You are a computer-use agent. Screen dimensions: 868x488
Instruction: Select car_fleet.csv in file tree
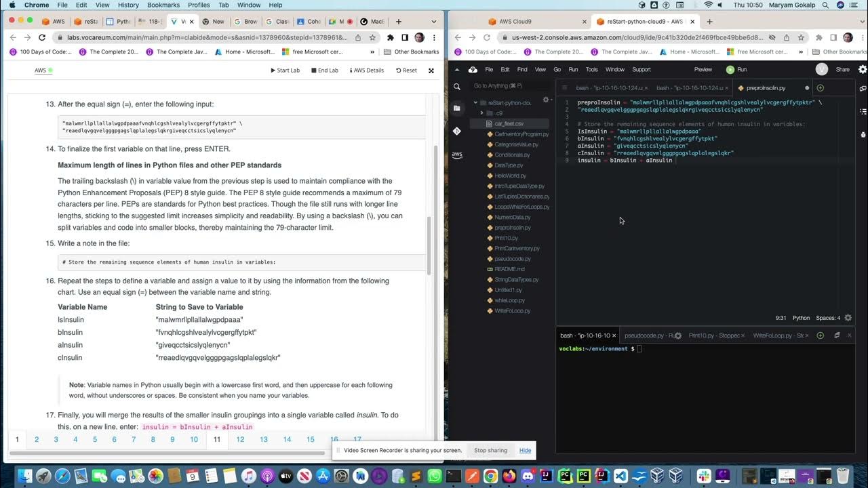point(509,124)
